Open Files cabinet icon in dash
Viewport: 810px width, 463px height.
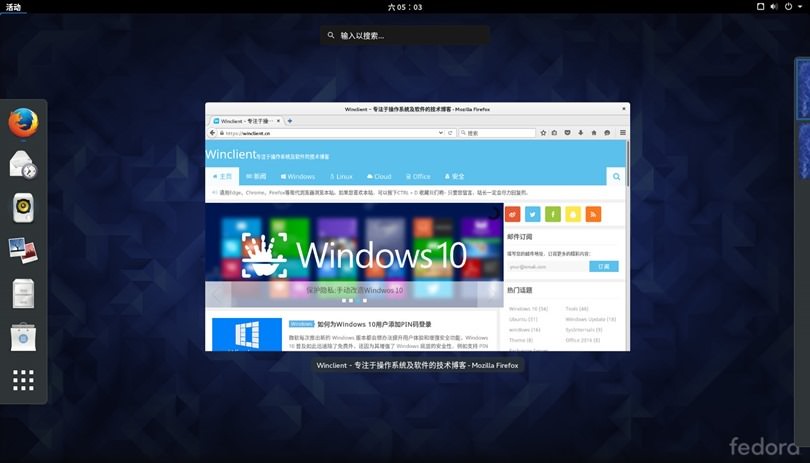(x=23, y=293)
